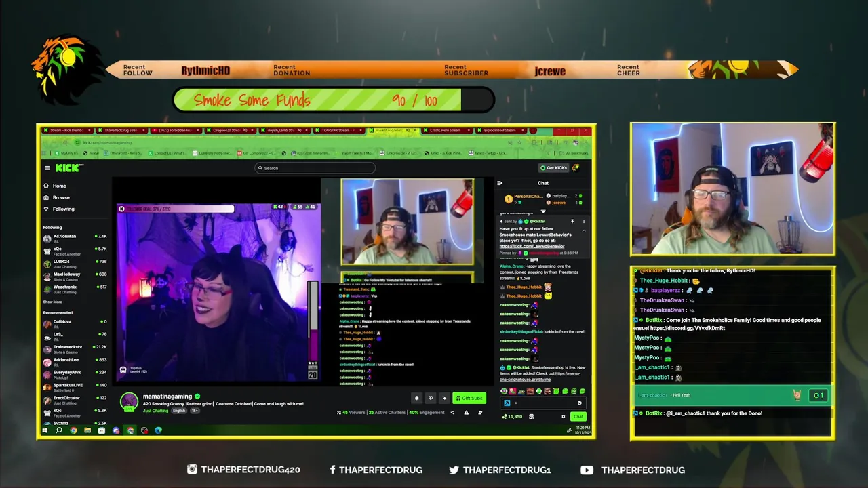Open Weedtronix channel in sidebar

(x=75, y=289)
